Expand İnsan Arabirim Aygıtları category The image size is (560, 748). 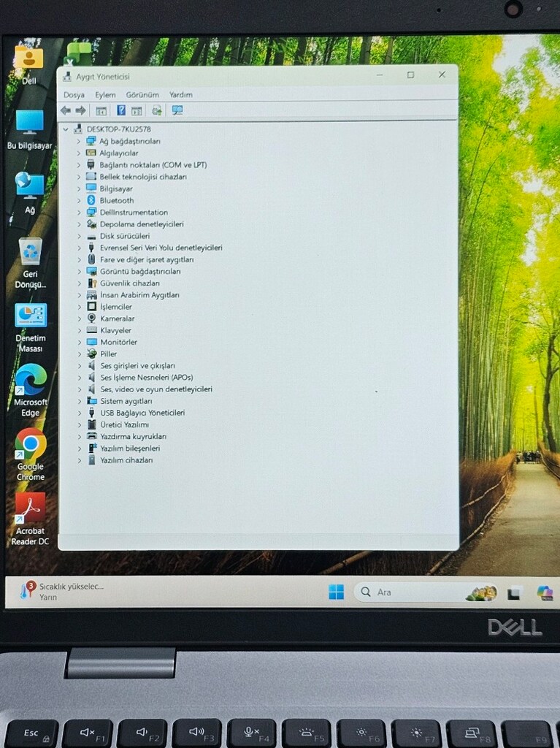[x=79, y=295]
